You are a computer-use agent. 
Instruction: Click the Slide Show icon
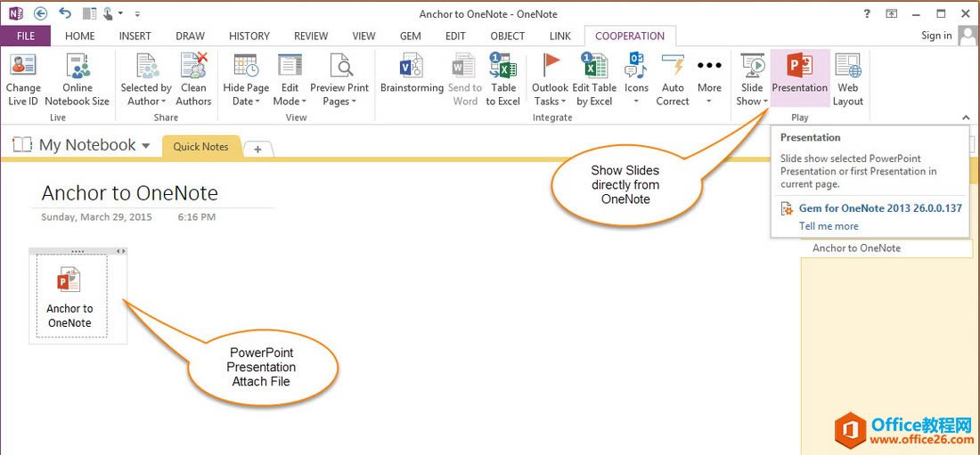click(x=753, y=66)
